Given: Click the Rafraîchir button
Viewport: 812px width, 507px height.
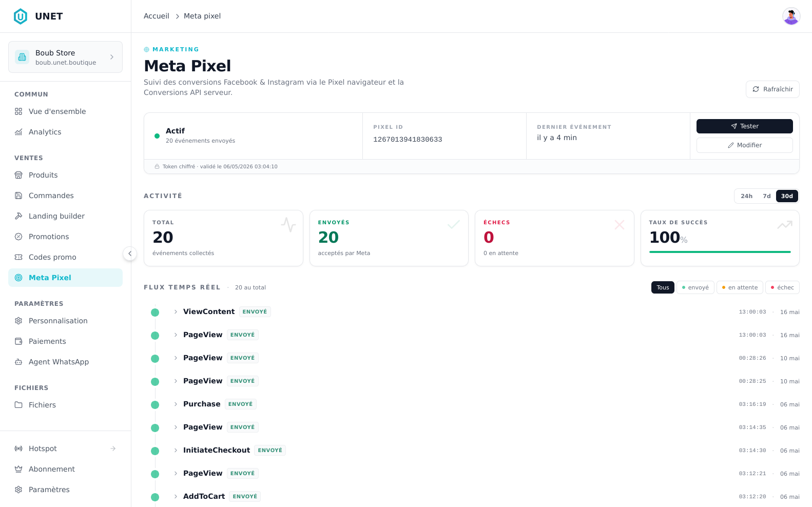Looking at the screenshot, I should click(x=772, y=89).
